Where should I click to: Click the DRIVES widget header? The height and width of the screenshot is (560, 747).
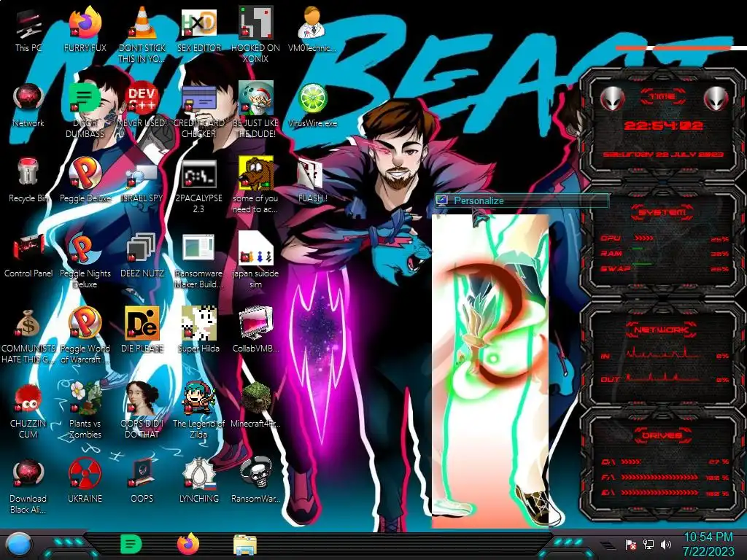click(x=662, y=435)
